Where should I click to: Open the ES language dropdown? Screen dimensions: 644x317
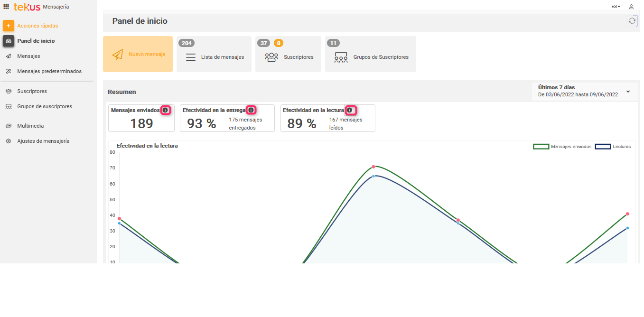tap(616, 7)
